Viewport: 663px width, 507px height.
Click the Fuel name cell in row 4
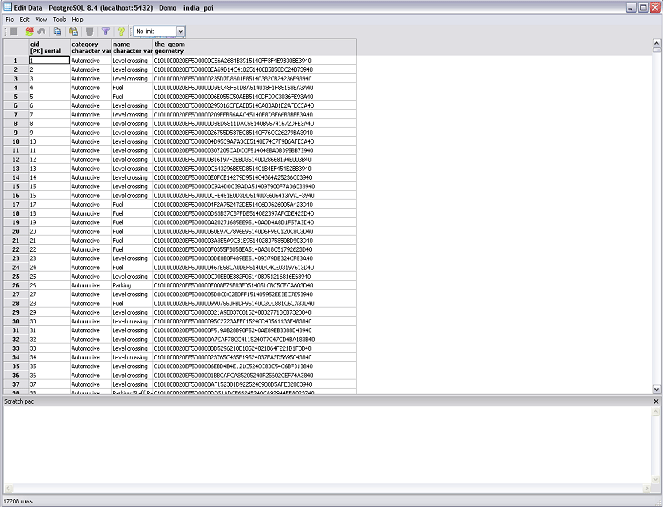pyautogui.click(x=132, y=88)
